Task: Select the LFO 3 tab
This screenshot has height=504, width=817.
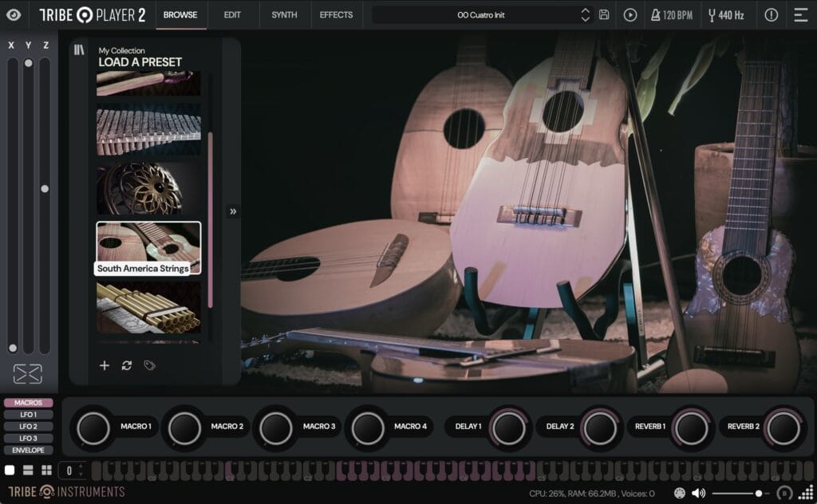Action: [28, 439]
